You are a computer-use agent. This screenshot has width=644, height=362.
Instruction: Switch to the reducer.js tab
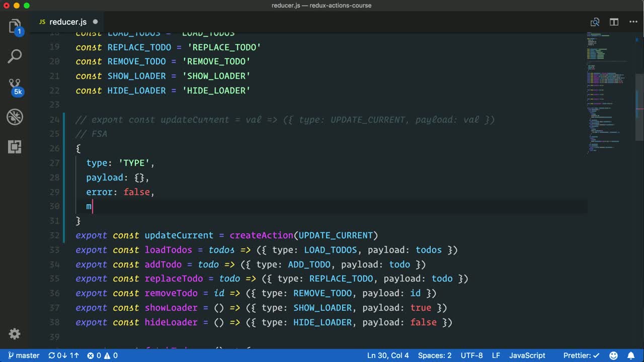[x=67, y=22]
